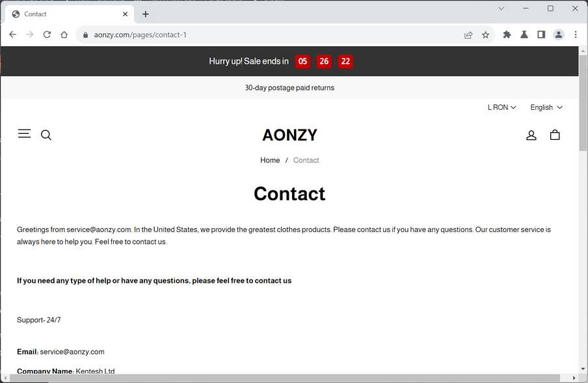
Task: Click the Home breadcrumb link
Action: (x=270, y=160)
